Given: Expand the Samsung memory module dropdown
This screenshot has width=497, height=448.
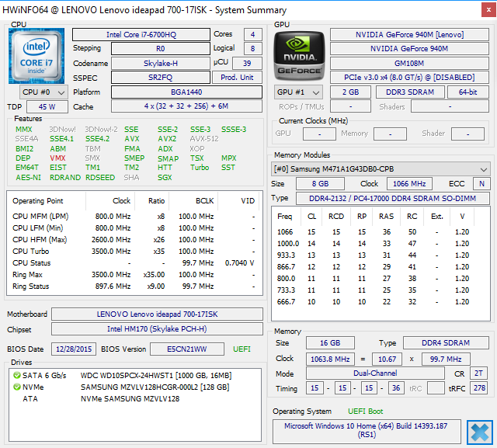Looking at the screenshot, I should pos(381,169).
